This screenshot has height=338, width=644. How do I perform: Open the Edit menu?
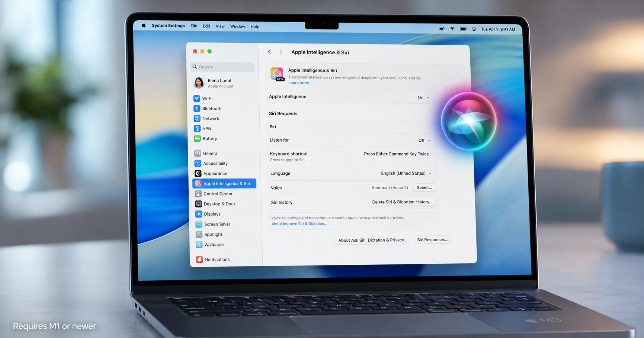coord(206,26)
